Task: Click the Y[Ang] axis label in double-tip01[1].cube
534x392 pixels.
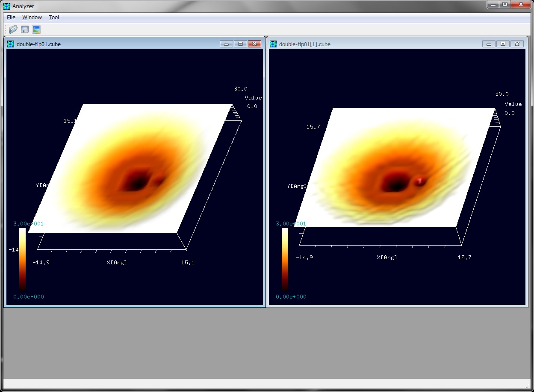Action: pyautogui.click(x=297, y=186)
